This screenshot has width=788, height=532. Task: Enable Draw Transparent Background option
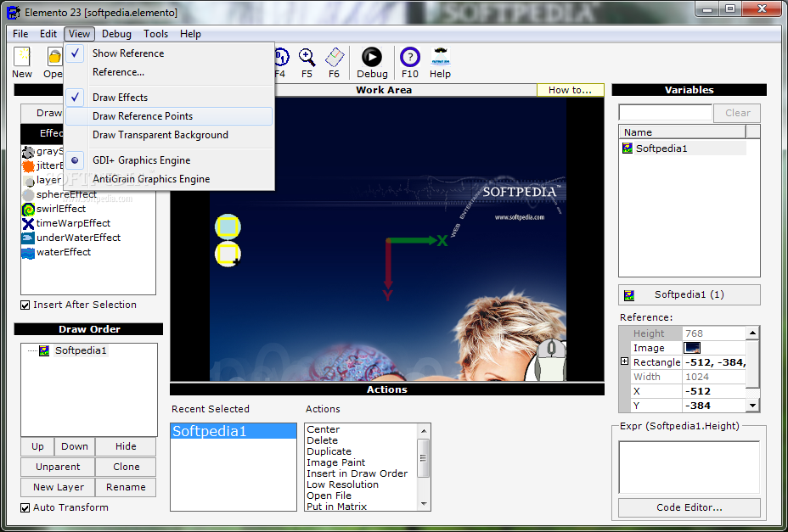pos(169,135)
